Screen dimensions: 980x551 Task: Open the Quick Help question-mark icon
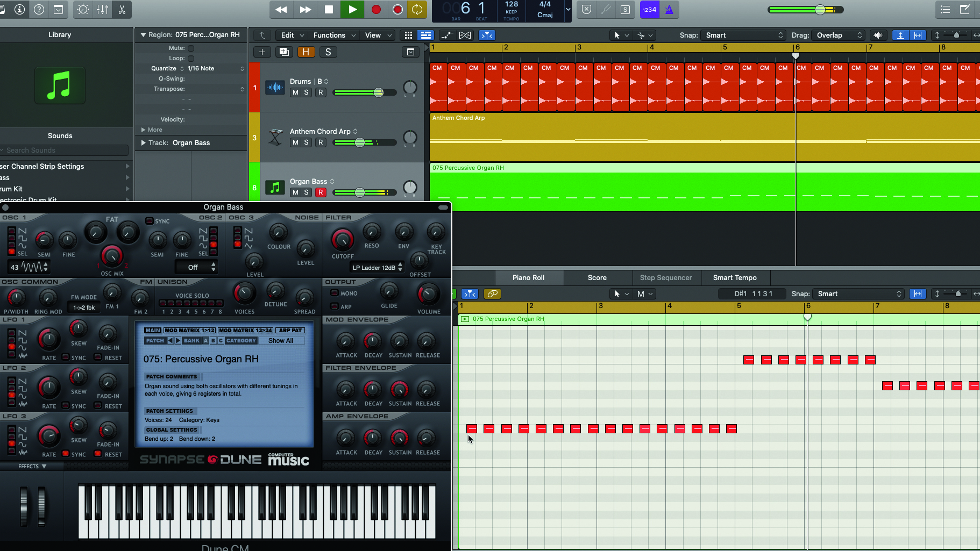point(39,10)
